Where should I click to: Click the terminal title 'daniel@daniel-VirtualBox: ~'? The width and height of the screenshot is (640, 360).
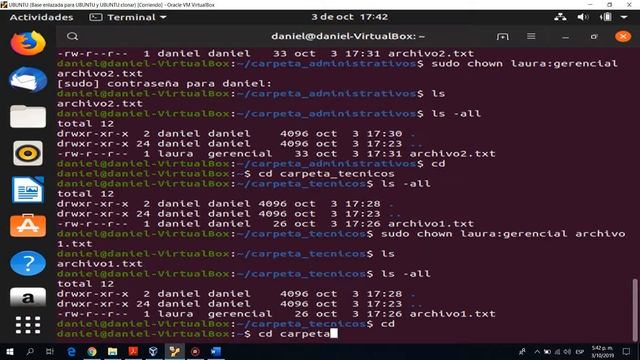348,36
